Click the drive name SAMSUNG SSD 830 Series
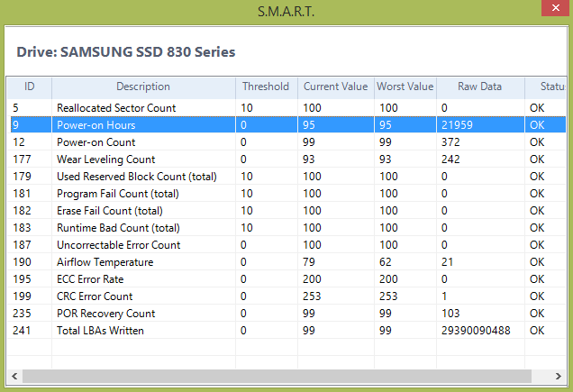The height and width of the screenshot is (392, 573). point(148,52)
